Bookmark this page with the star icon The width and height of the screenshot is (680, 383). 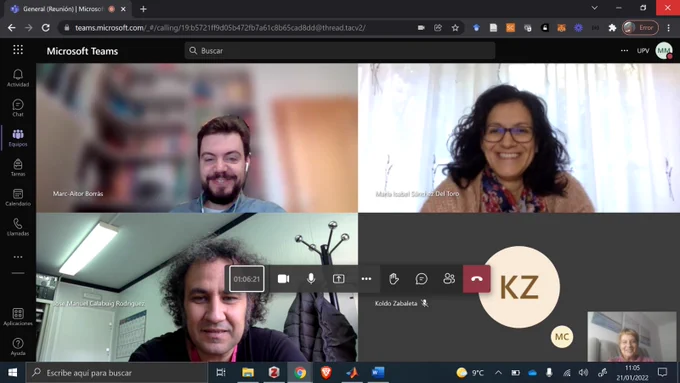pos(455,28)
